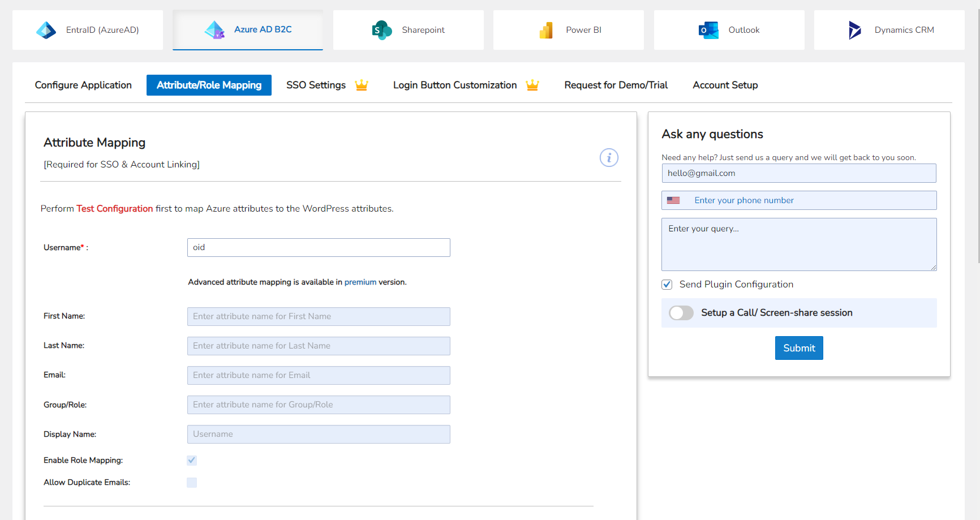
Task: Select the Sharepoint integration icon
Action: 381,29
